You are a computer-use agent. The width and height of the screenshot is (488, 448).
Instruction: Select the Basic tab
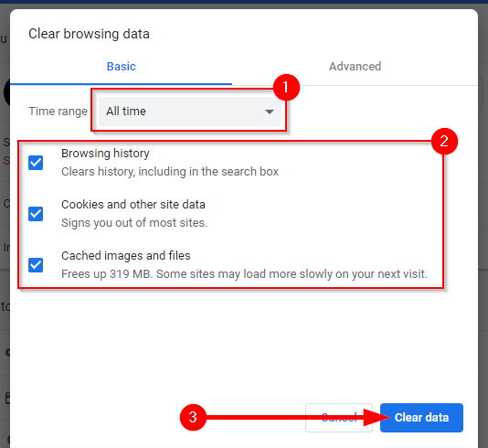pos(121,67)
